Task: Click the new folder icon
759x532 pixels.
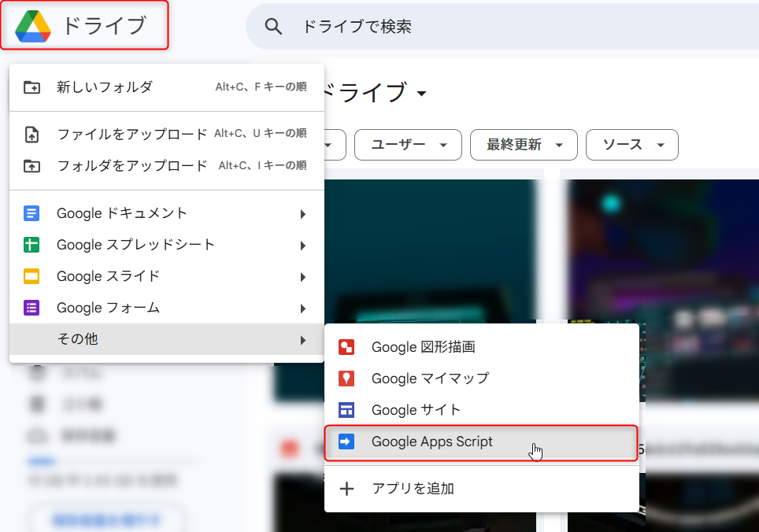Action: point(32,87)
